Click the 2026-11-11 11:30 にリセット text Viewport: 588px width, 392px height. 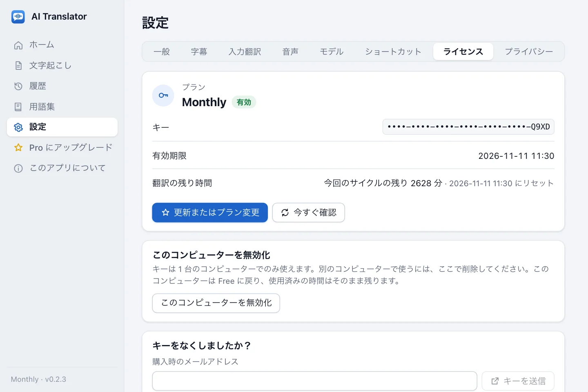point(501,183)
